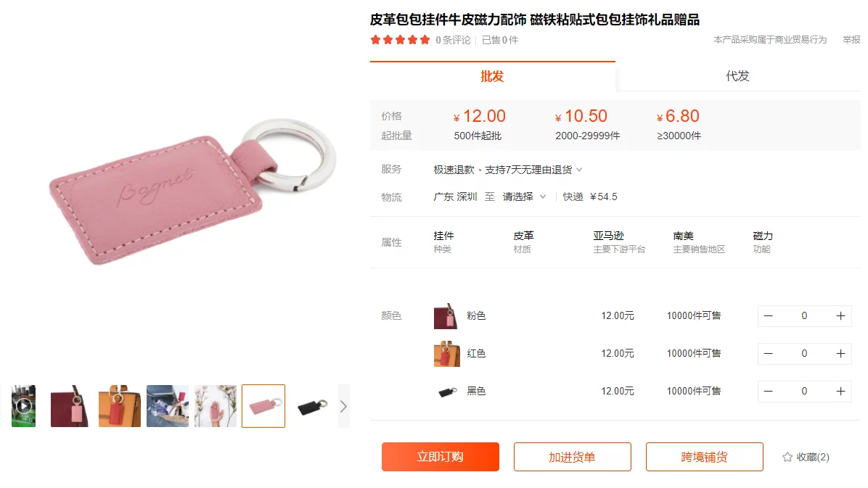This screenshot has height=488, width=868.
Task: Expand the 服务 service details chevron
Action: [x=579, y=170]
